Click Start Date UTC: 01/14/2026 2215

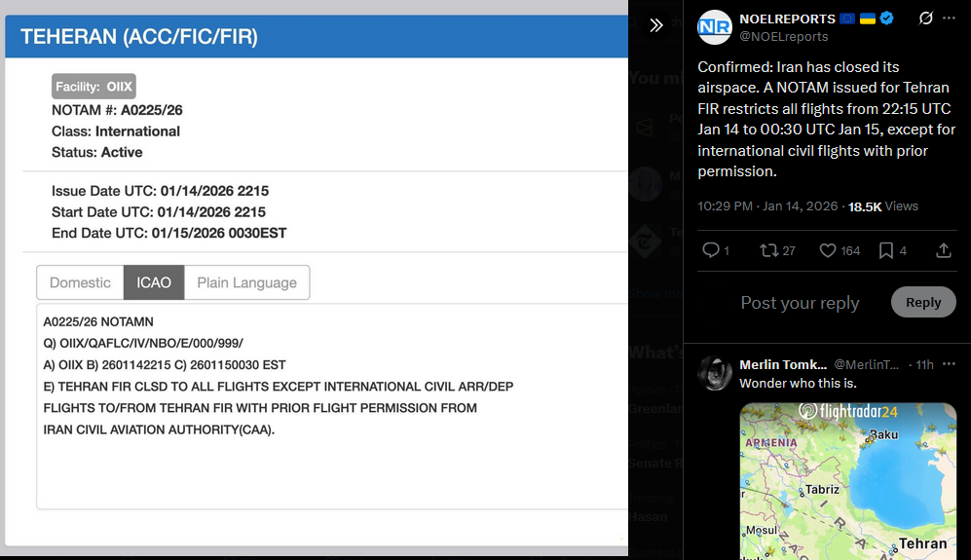pos(159,212)
